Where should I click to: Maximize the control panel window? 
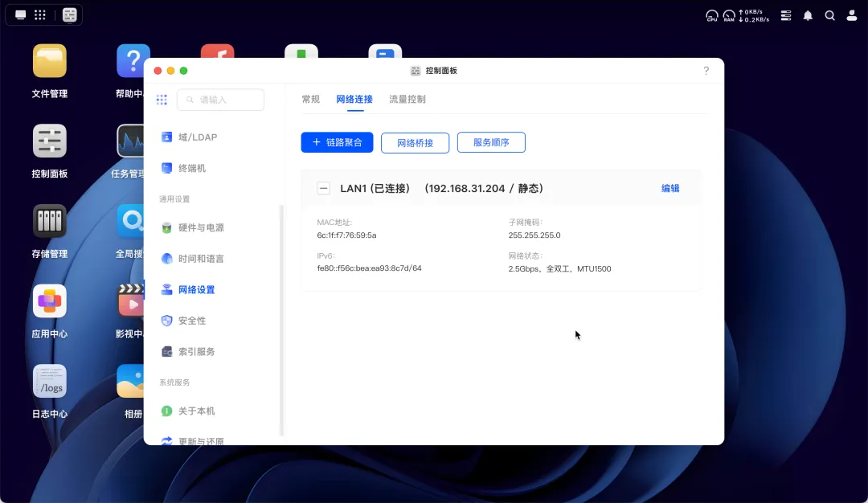pos(184,71)
